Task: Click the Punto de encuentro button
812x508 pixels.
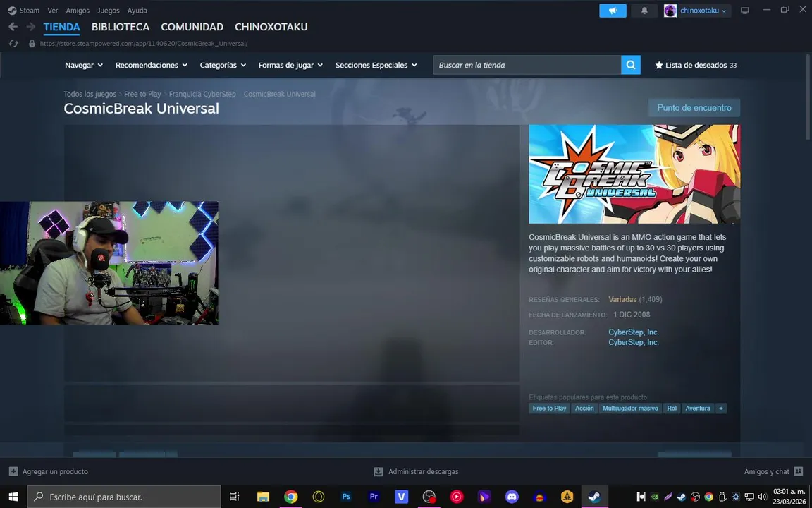Action: click(x=694, y=108)
